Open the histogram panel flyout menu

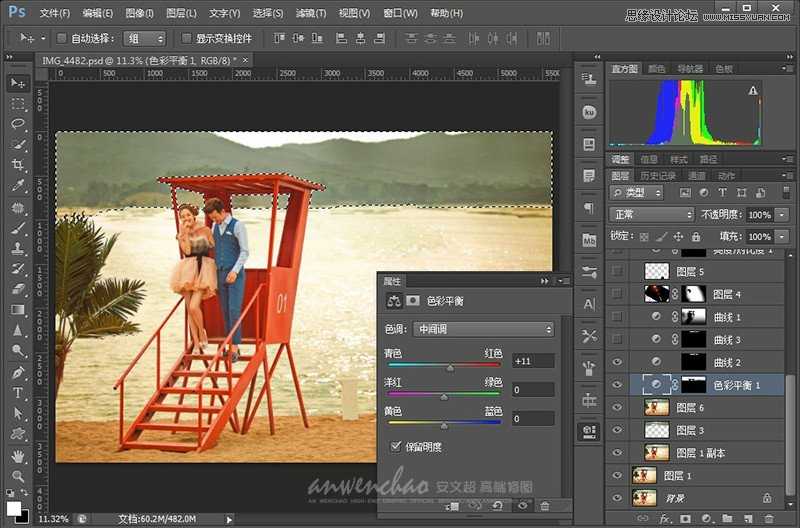pos(786,68)
